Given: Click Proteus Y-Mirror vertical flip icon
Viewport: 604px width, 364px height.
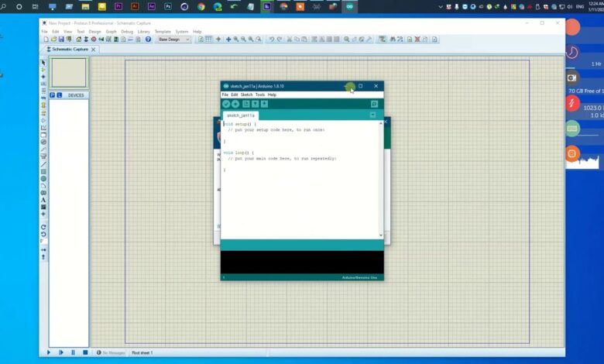Looking at the screenshot, I should click(43, 257).
